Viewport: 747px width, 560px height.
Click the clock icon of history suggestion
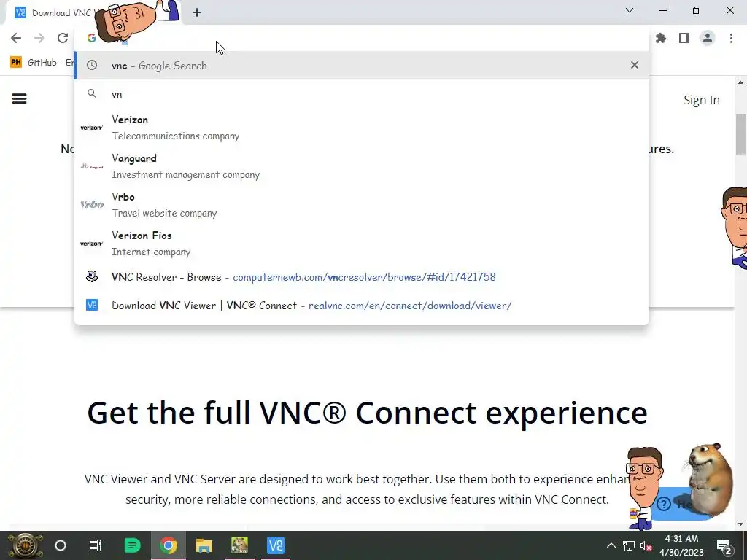point(91,65)
